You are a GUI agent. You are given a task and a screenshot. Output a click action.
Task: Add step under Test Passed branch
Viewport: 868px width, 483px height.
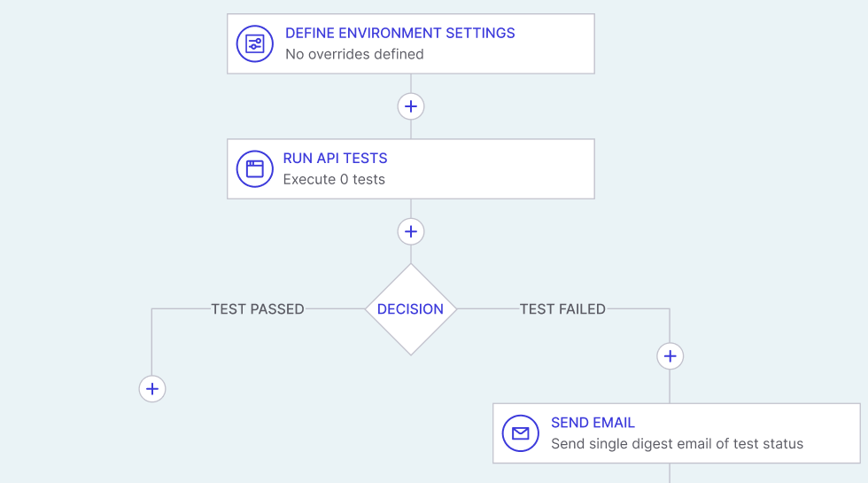(x=152, y=388)
